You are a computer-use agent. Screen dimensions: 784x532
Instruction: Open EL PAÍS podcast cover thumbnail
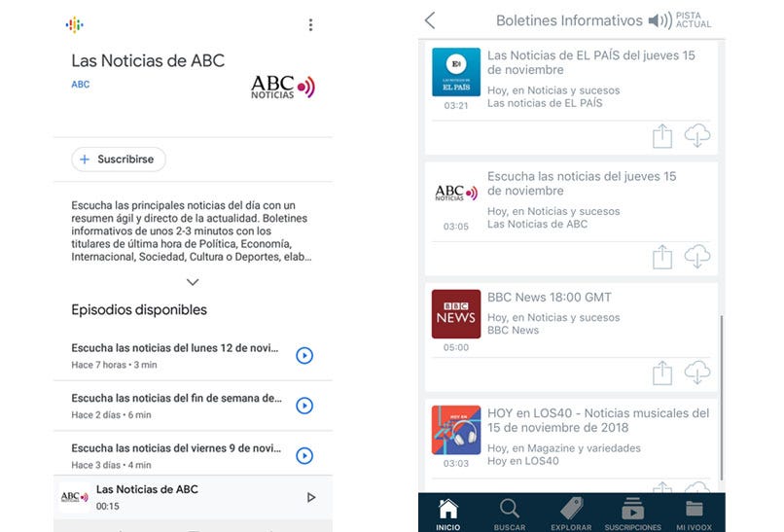456,72
